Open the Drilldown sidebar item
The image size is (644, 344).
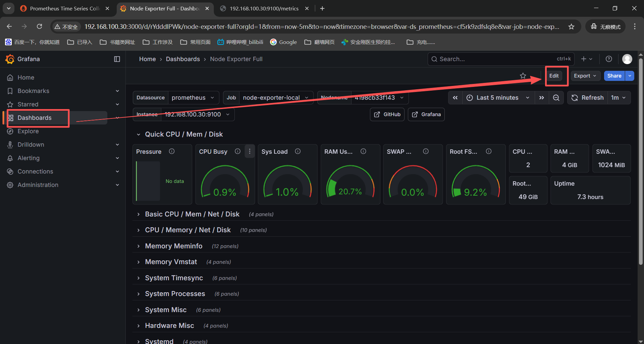31,145
